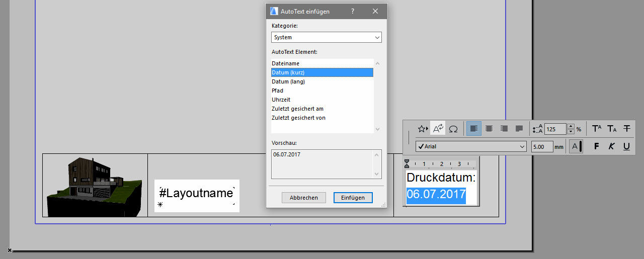
Task: Toggle underline formatting
Action: pyautogui.click(x=626, y=146)
